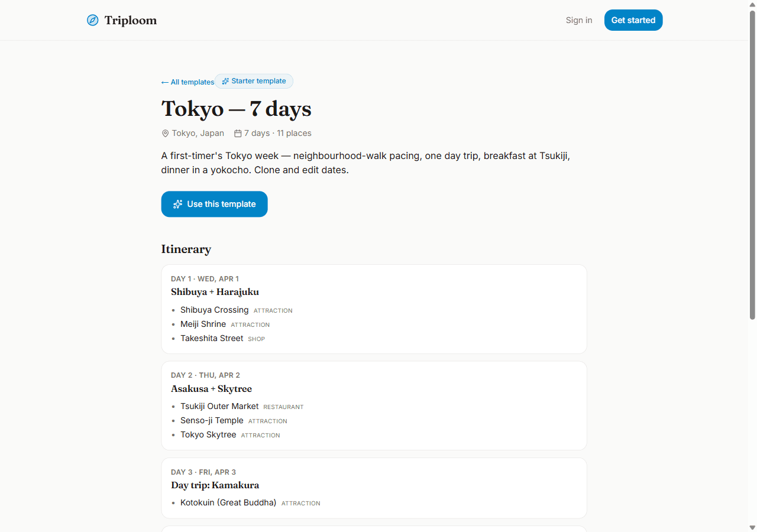757x532 pixels.
Task: Click the ATTRACTION tag beside Senso-ji Temple
Action: pos(268,421)
